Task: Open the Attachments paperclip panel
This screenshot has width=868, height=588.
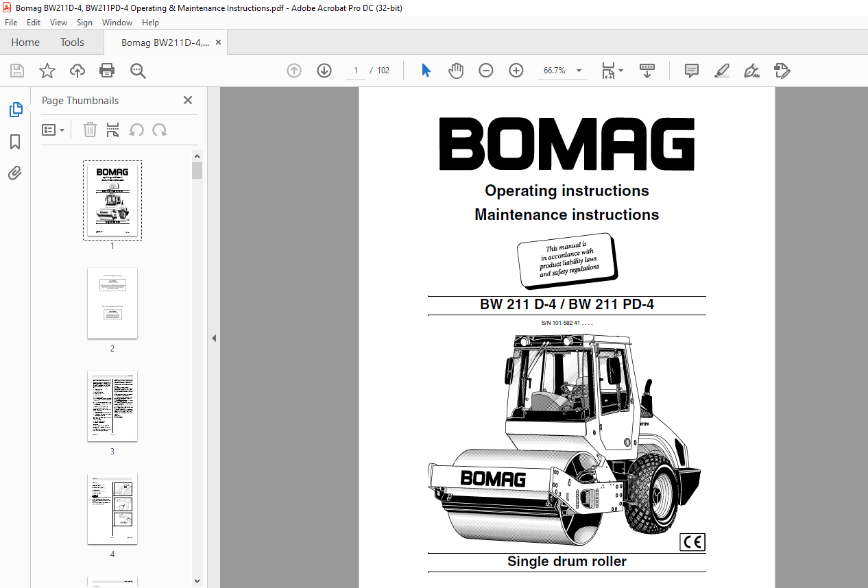Action: tap(15, 173)
